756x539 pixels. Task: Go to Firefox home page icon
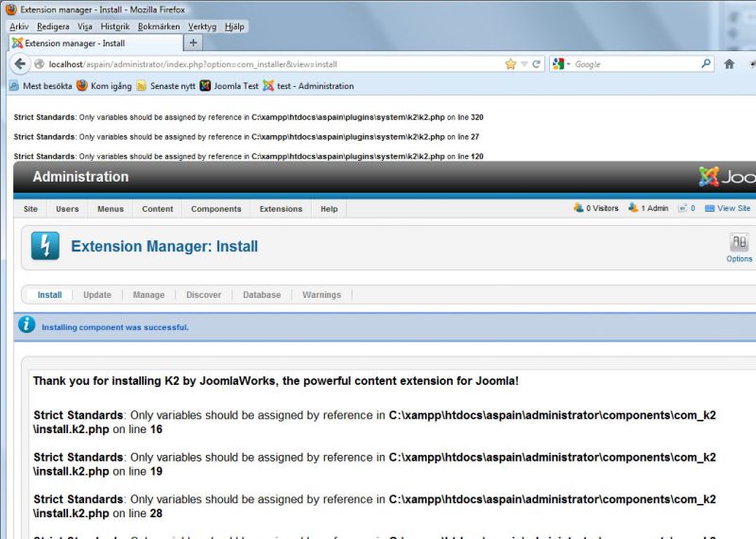(x=729, y=63)
